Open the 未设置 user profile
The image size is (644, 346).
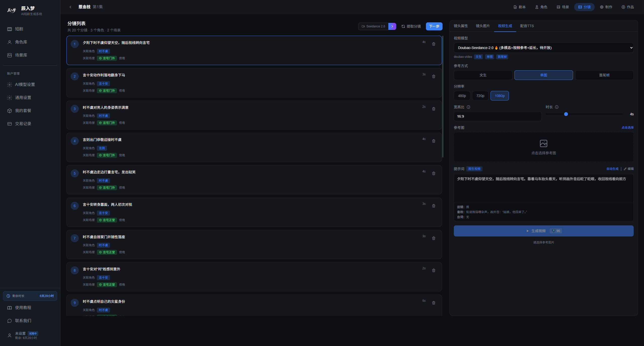[30, 335]
